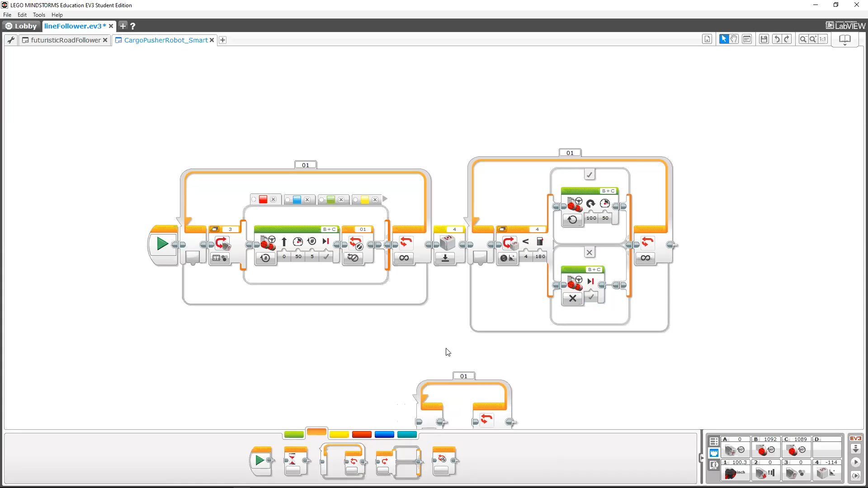868x488 pixels.
Task: Open the project properties wrench icon
Action: (x=11, y=40)
